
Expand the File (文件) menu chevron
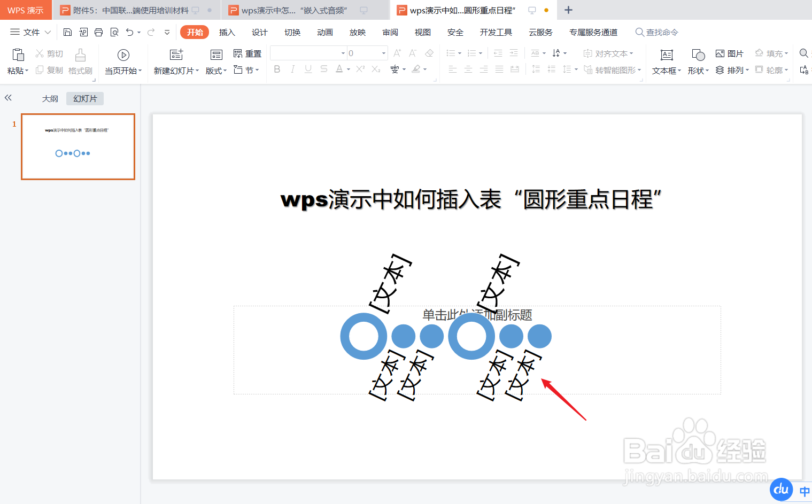[x=48, y=32]
